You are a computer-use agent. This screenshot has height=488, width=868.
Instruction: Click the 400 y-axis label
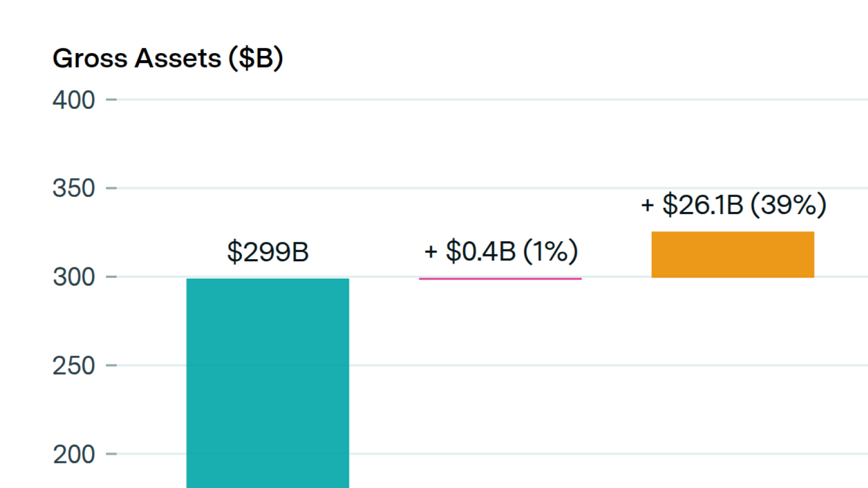(x=74, y=100)
